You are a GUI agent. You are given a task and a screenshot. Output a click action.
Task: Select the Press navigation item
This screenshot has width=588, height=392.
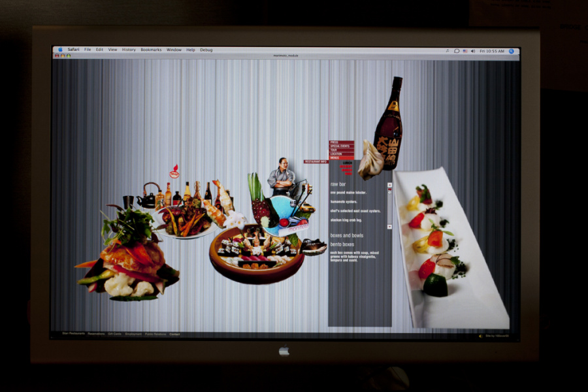coord(335,142)
